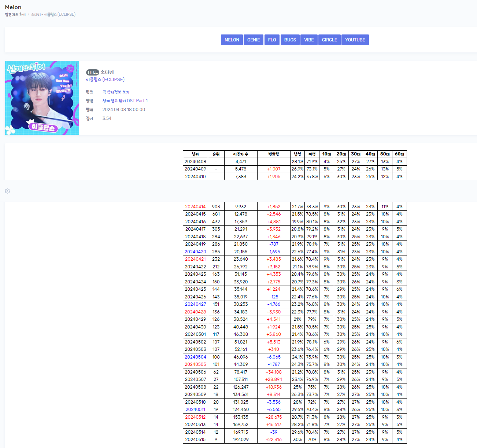Click the listener count 107,311
This screenshot has width=477, height=448.
point(241,379)
